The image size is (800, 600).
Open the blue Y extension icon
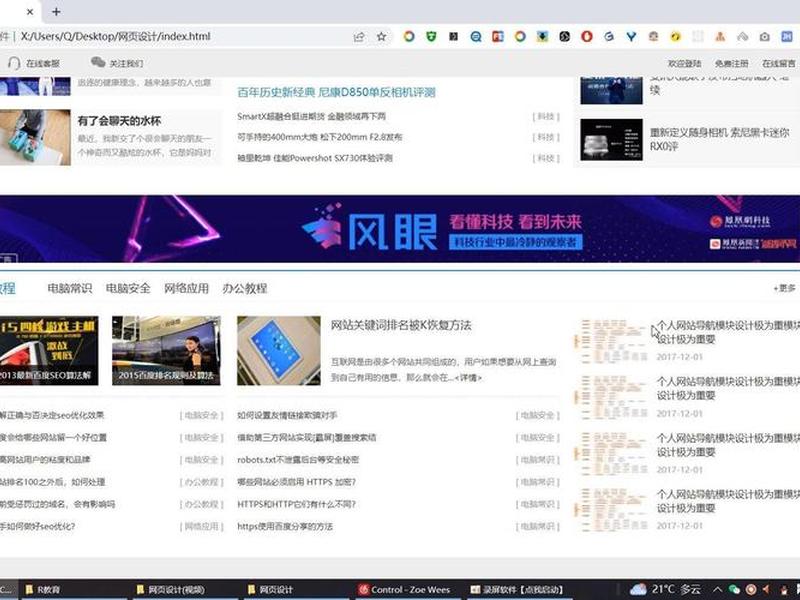click(x=631, y=36)
